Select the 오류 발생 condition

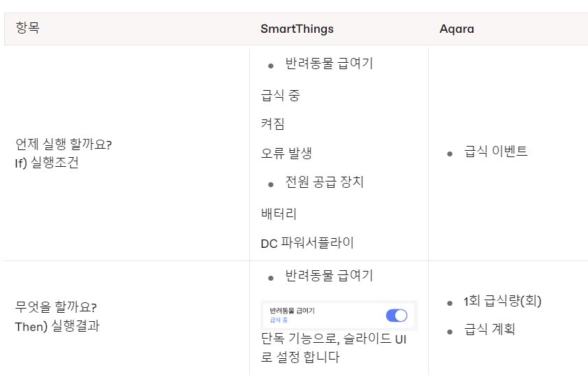click(286, 154)
